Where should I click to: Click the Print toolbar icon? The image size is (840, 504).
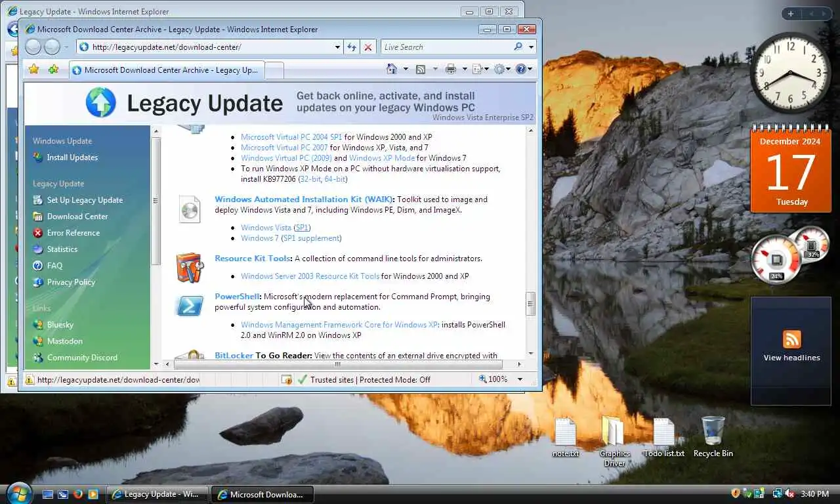pos(450,69)
